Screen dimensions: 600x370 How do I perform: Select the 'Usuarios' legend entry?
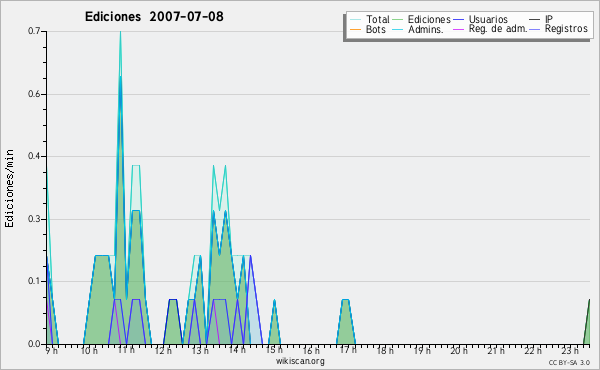coord(488,19)
